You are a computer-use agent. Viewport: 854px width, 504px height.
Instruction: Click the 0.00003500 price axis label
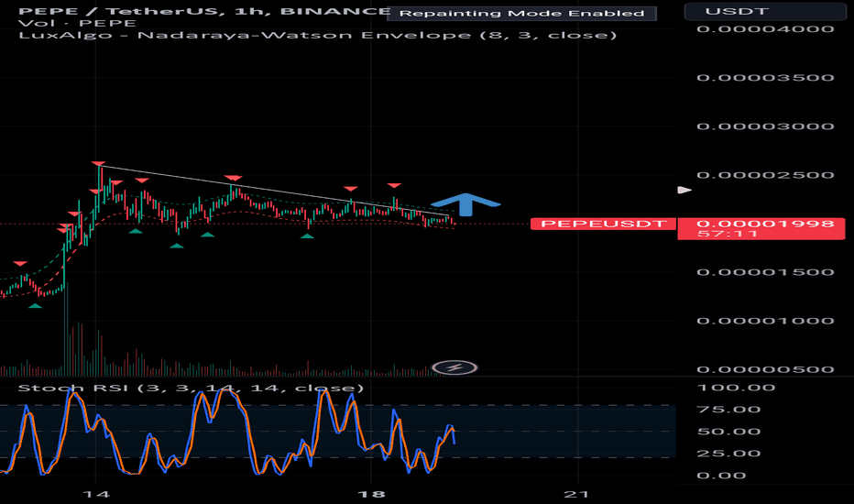pyautogui.click(x=765, y=77)
